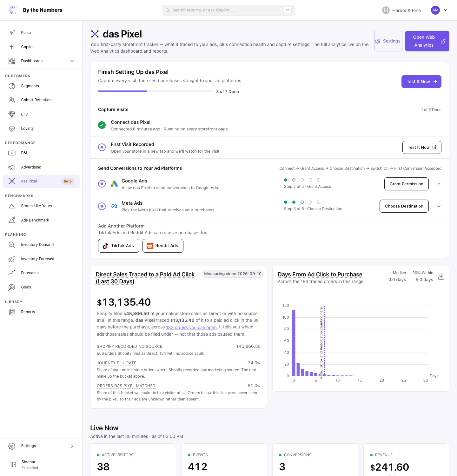Select the Meta Ads status circle
This screenshot has width=457, height=476.
coord(102,206)
